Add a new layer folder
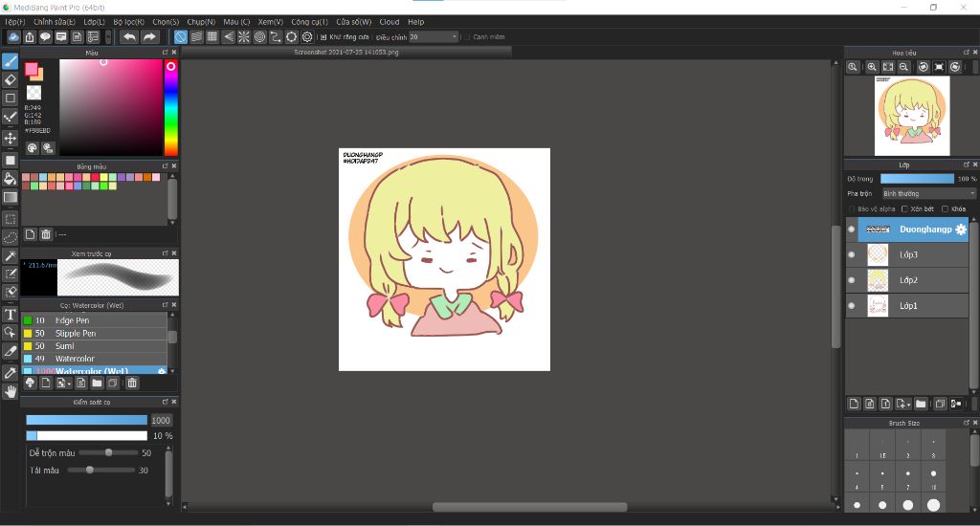 (921, 405)
